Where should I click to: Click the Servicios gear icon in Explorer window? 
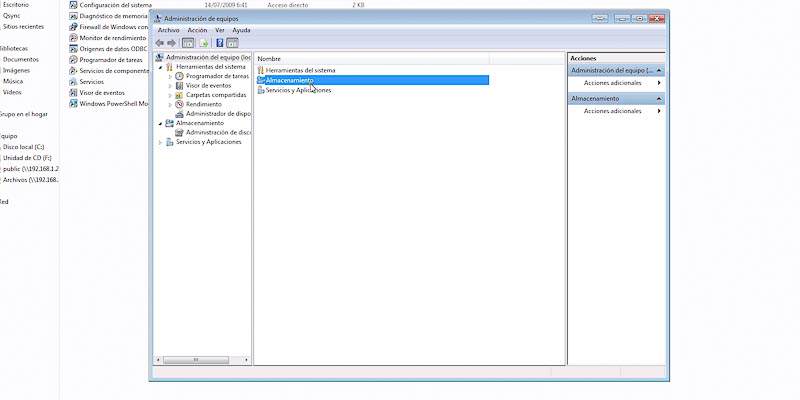[x=73, y=82]
